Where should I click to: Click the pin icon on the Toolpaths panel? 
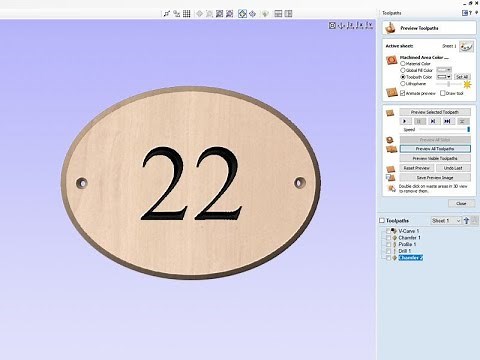pyautogui.click(x=477, y=13)
